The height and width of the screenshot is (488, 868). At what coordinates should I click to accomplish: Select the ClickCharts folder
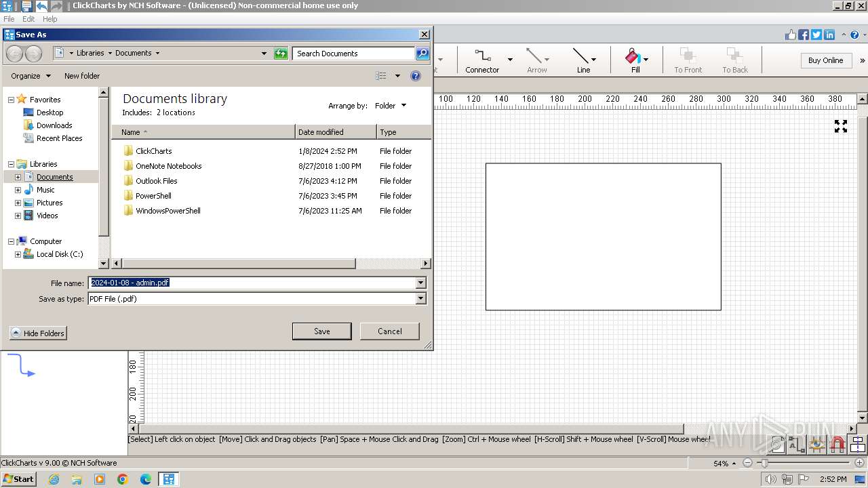click(153, 151)
